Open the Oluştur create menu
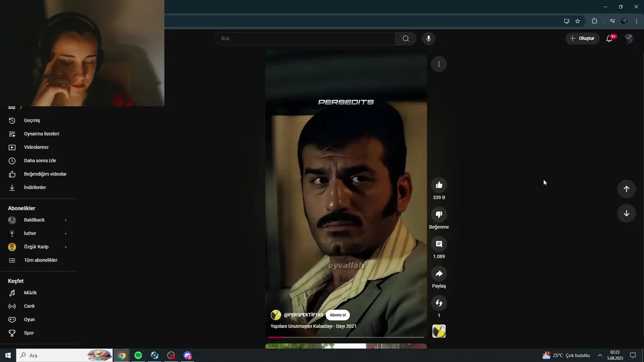Screen dimensions: 644x362 [x=582, y=38]
